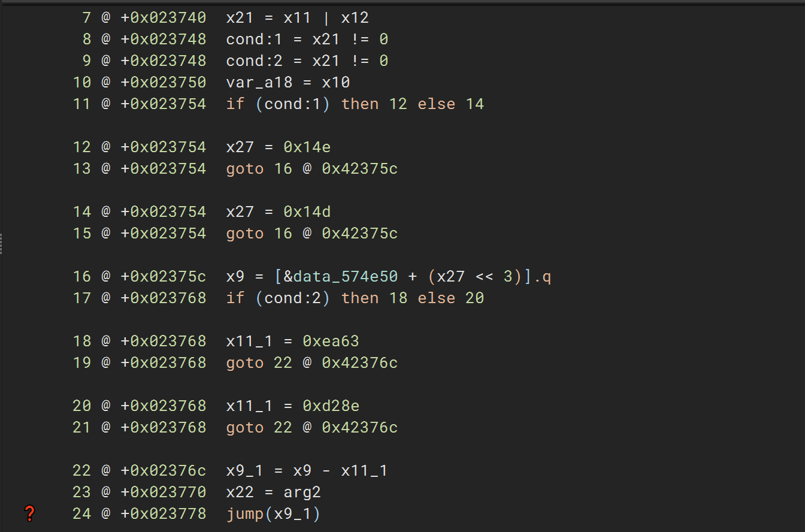Screen dimensions: 805x532
Task: Select the constant 0x14d on line 14
Action: 307,212
